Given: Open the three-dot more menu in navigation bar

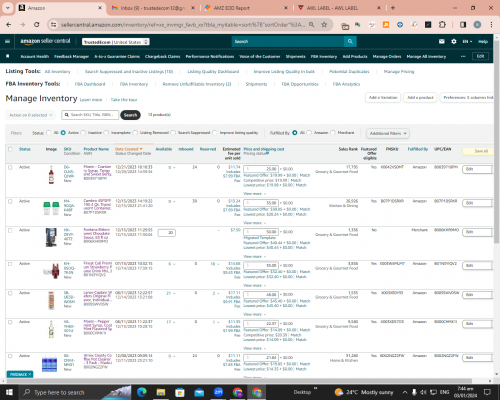Looking at the screenshot, I should [463, 56].
